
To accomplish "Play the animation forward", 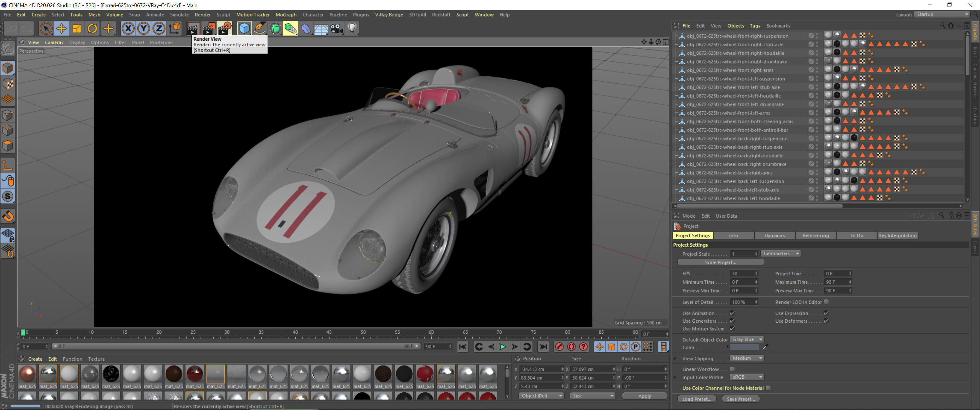I will click(x=503, y=347).
